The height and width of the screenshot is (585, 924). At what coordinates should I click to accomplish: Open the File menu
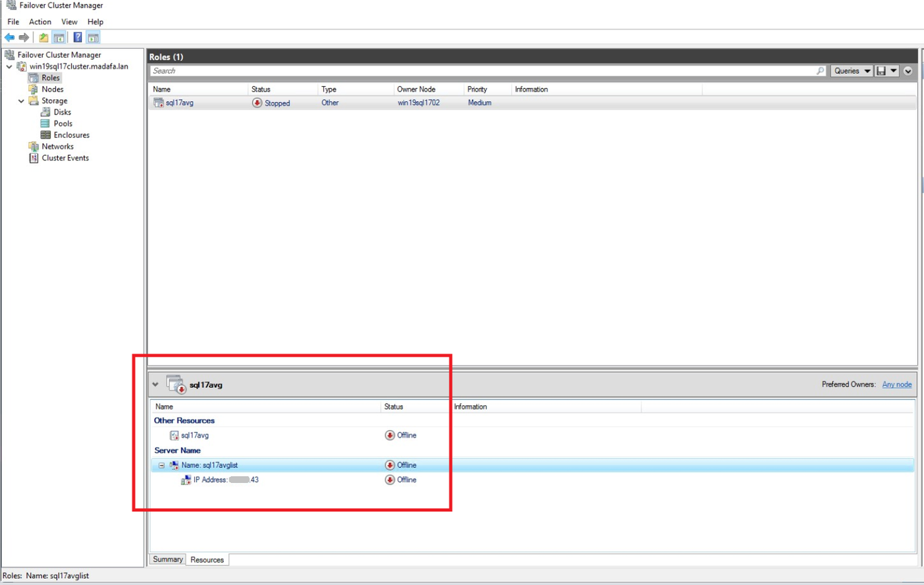[x=13, y=22]
